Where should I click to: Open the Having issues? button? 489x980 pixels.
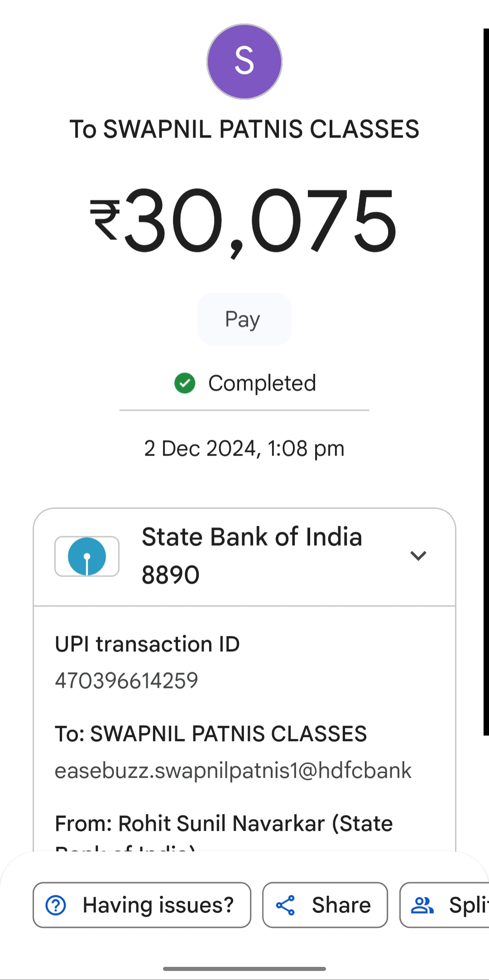pos(142,905)
